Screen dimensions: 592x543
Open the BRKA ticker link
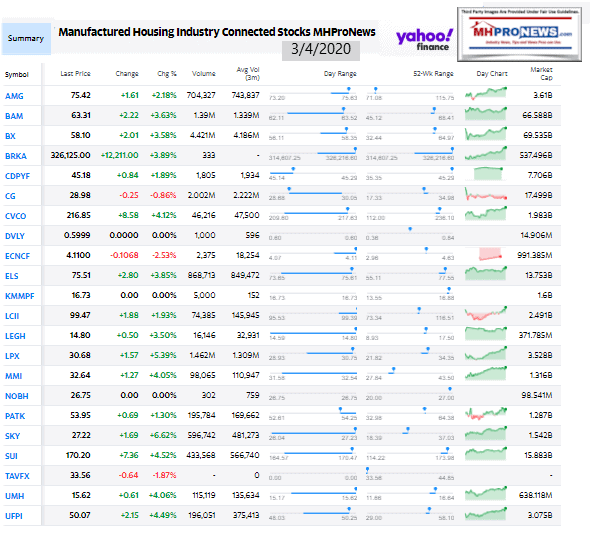click(16, 156)
